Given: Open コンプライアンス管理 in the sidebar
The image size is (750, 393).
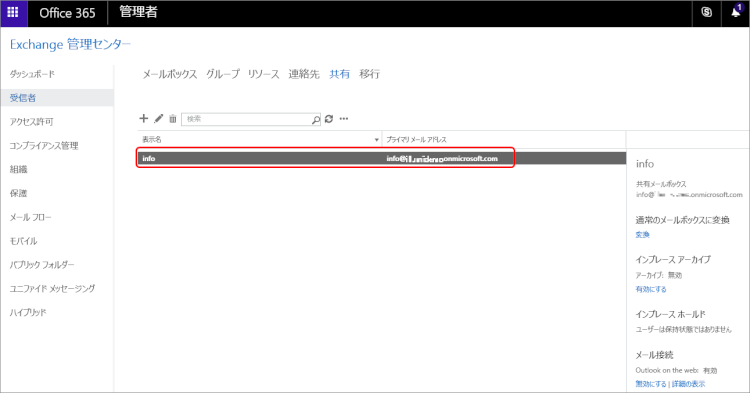Looking at the screenshot, I should [44, 146].
